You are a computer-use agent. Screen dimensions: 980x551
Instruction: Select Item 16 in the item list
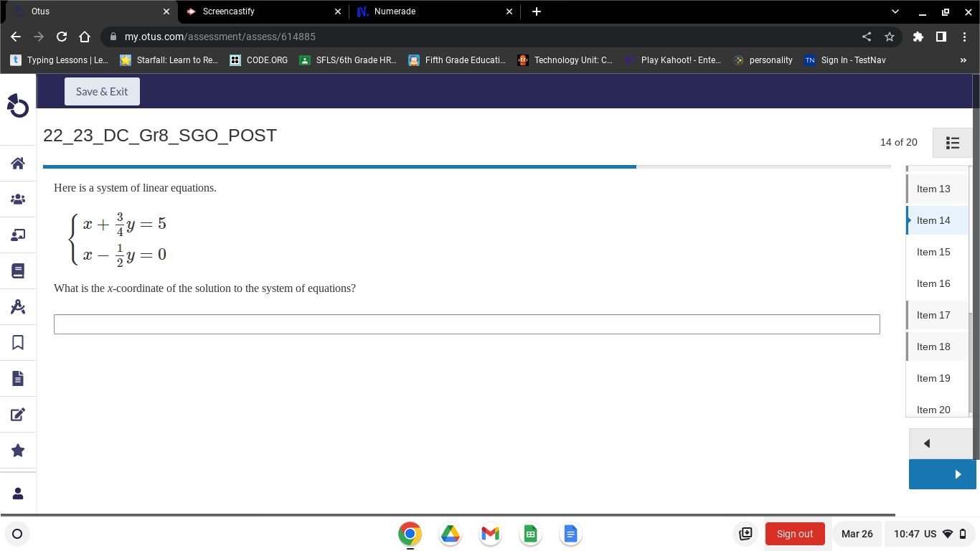[937, 283]
